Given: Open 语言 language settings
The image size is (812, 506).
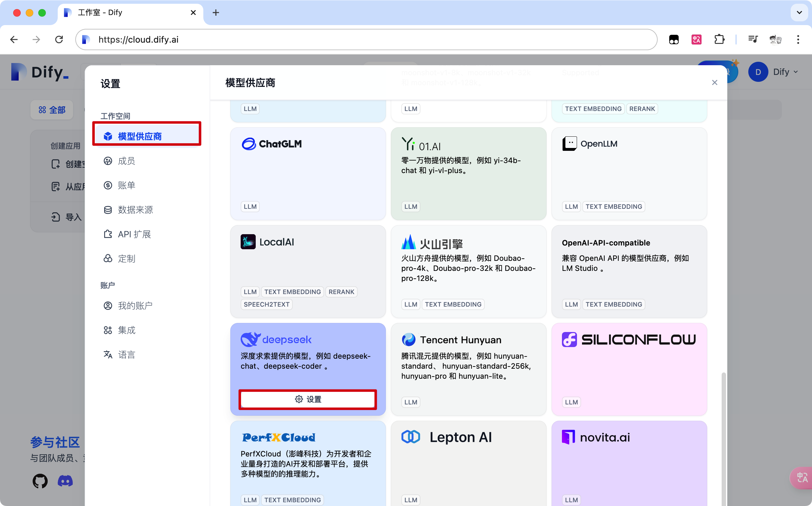Looking at the screenshot, I should 126,355.
